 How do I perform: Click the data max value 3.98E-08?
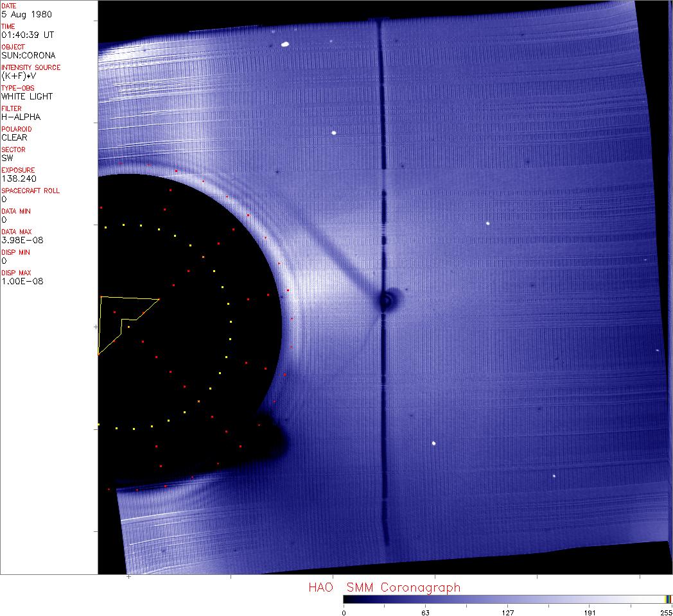[23, 240]
